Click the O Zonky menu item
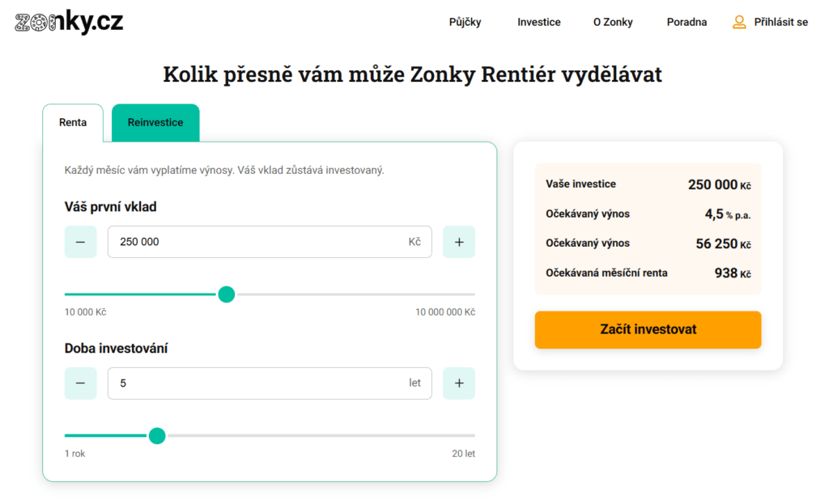The width and height of the screenshot is (829, 504). pos(613,22)
